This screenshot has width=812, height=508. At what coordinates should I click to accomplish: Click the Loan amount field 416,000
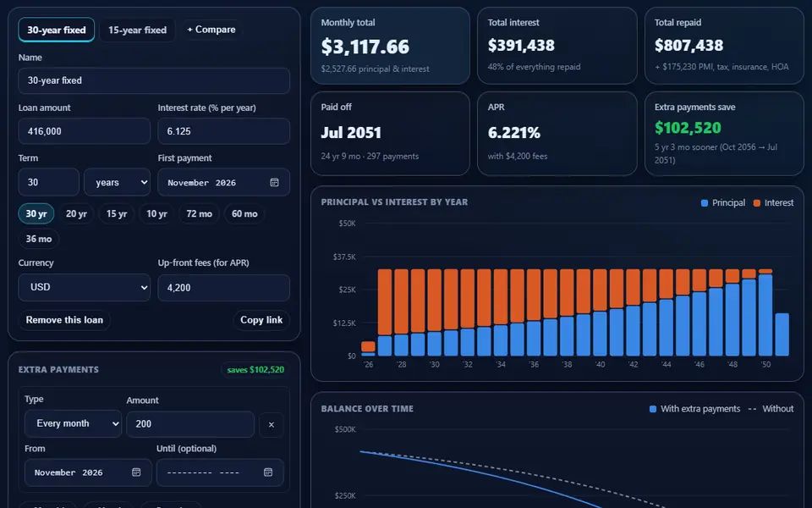point(85,131)
